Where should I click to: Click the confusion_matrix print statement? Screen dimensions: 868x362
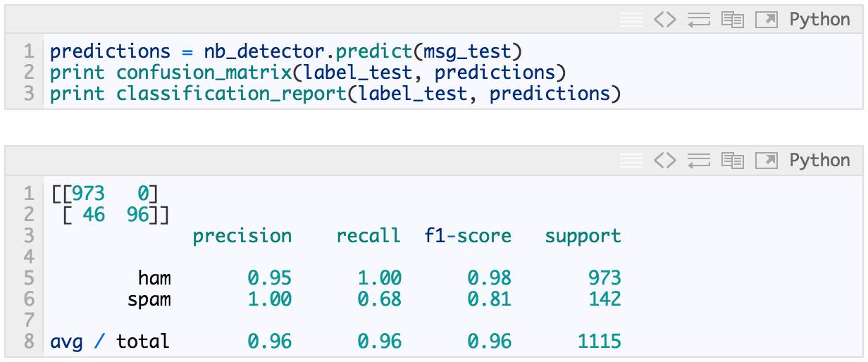308,73
